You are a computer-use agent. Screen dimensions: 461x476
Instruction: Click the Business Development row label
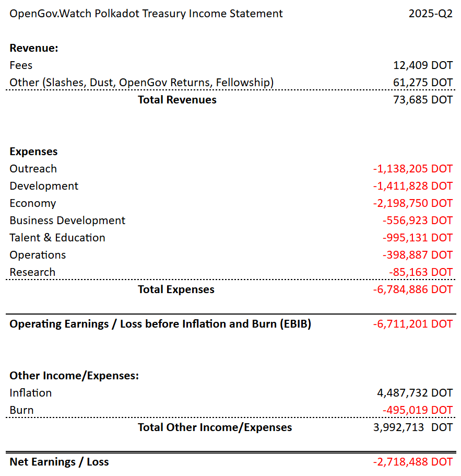point(67,220)
